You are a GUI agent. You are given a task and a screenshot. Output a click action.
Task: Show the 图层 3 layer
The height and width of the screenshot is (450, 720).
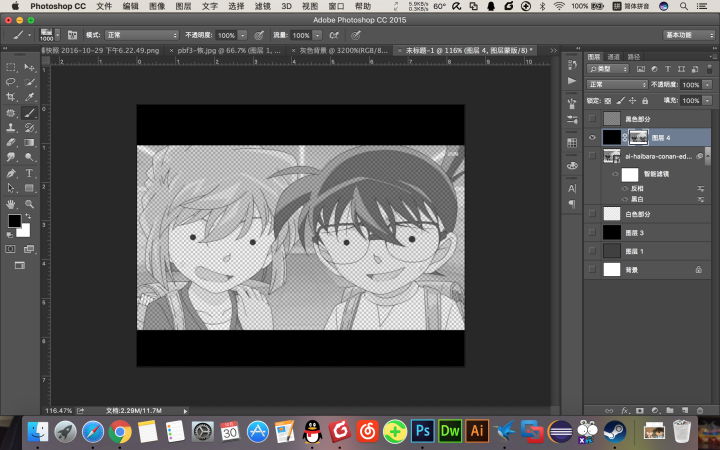coord(592,232)
